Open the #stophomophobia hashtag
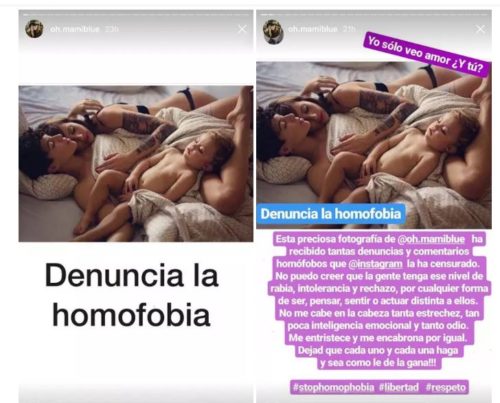Image resolution: width=500 pixels, height=403 pixels. point(333,387)
